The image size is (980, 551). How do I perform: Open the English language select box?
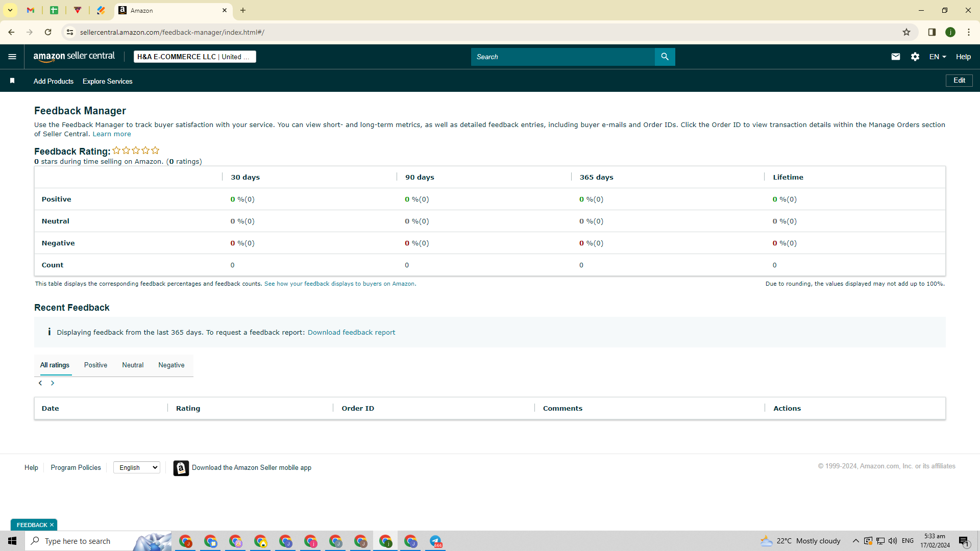coord(137,468)
